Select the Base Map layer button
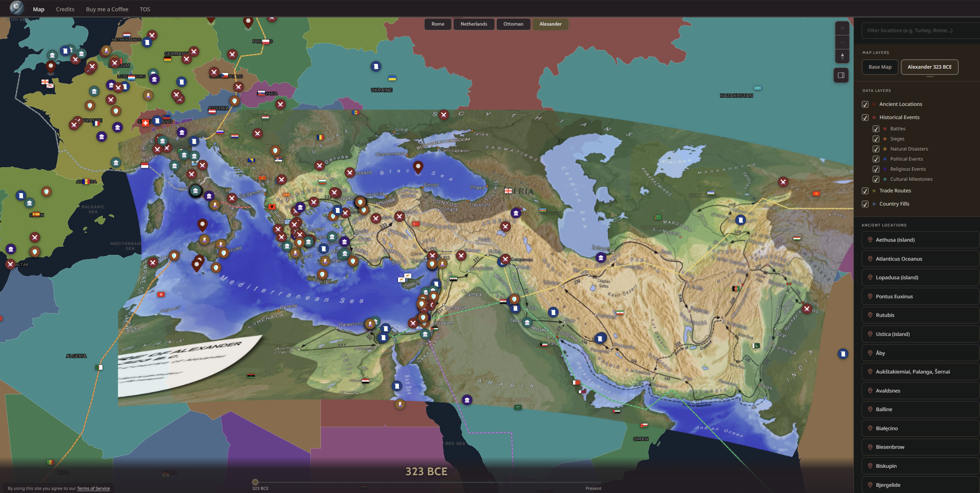This screenshot has height=493, width=980. coord(880,67)
